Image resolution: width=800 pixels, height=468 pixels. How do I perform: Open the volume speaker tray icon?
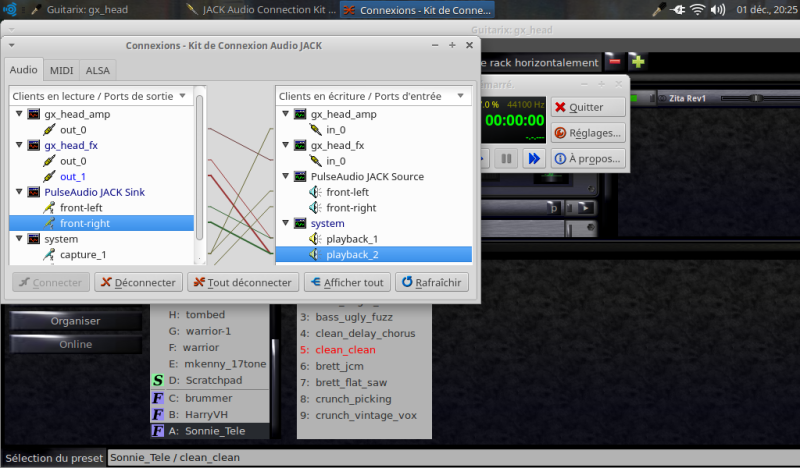(x=717, y=9)
